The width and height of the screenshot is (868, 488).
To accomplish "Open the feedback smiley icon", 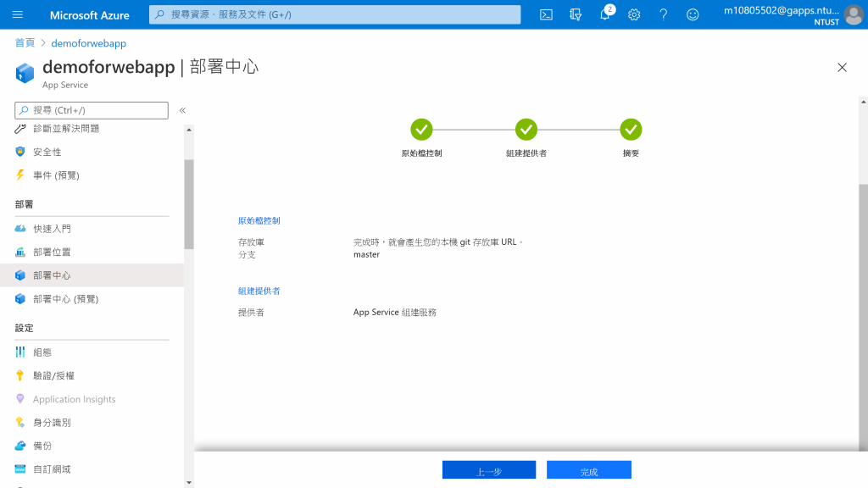I will [693, 15].
